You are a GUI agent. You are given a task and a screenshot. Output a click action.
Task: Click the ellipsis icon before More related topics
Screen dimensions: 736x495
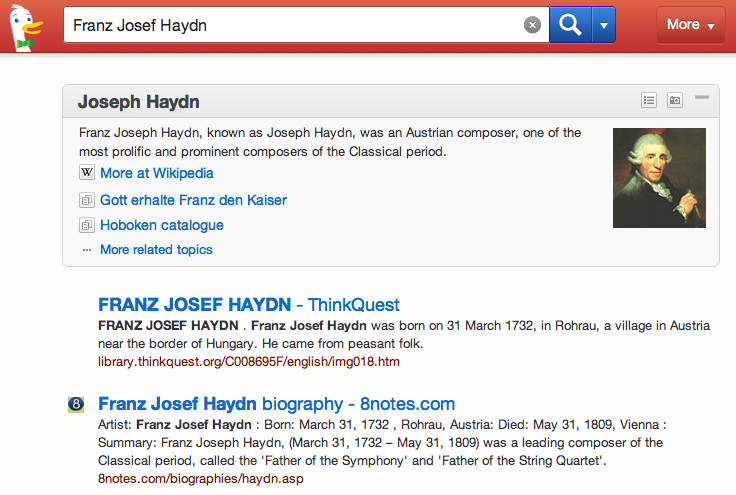[87, 250]
